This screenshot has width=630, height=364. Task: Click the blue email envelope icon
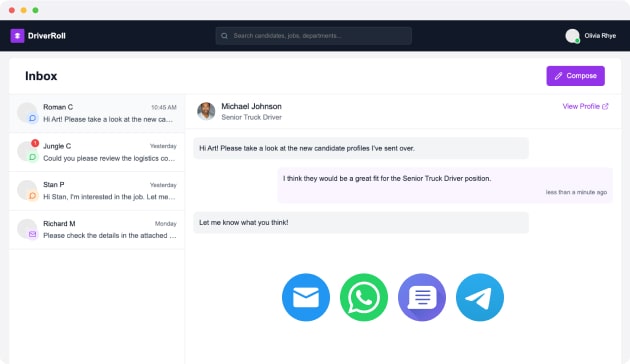tap(306, 297)
